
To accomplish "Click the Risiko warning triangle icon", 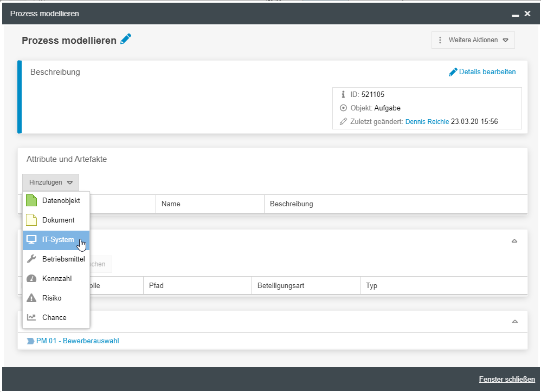I will pos(31,298).
